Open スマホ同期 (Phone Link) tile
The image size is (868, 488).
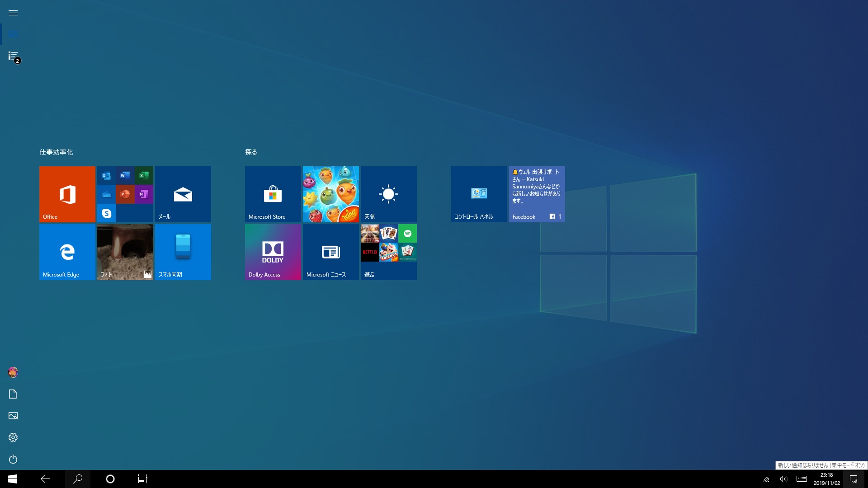(x=183, y=251)
